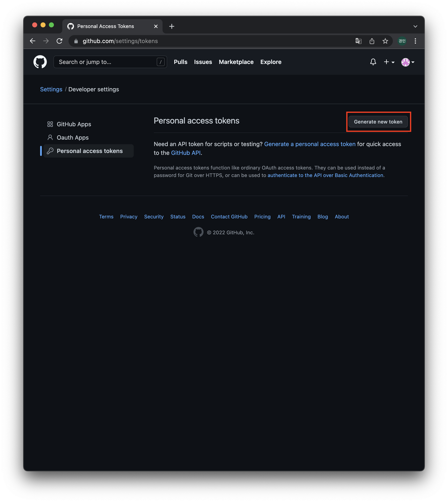Click the GitHub Apps grid icon
The image size is (448, 502).
tap(50, 124)
